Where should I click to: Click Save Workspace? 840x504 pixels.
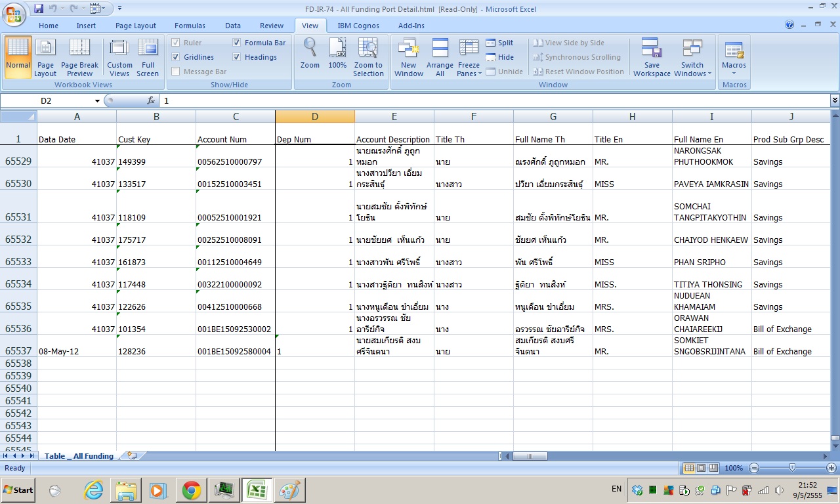pyautogui.click(x=652, y=57)
